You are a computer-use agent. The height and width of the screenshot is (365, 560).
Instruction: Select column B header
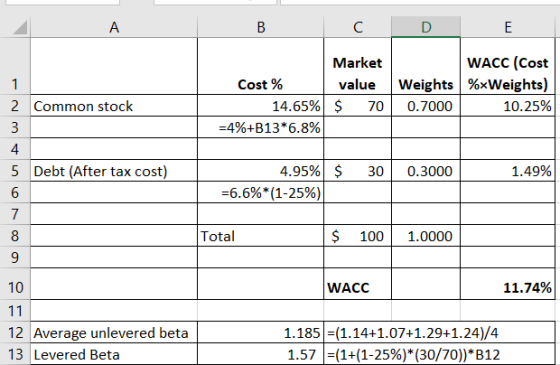(261, 27)
